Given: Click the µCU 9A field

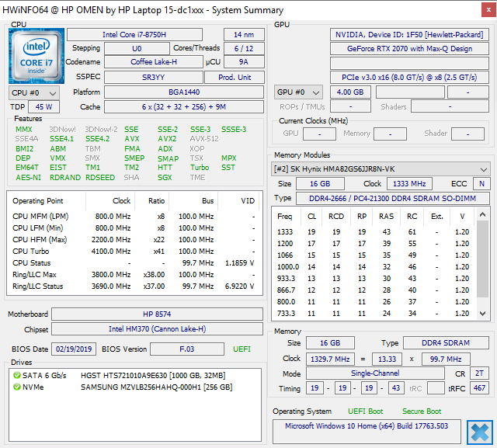Looking at the screenshot, I should coord(244,62).
